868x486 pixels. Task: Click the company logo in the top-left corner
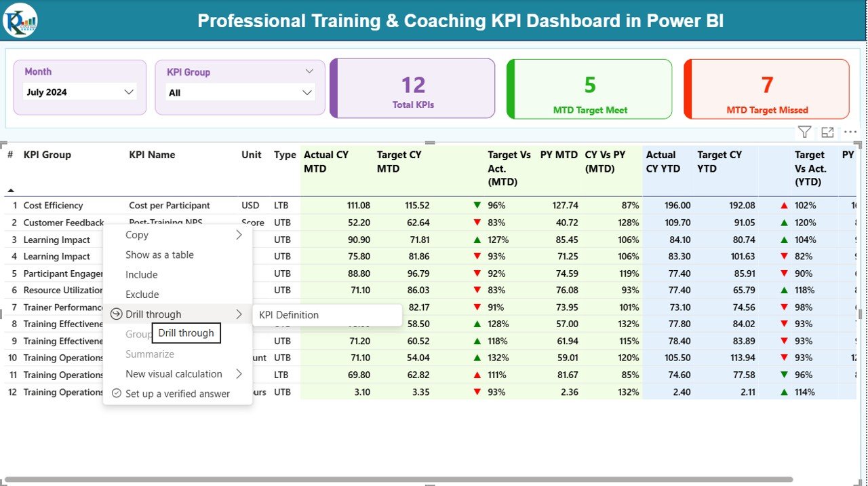(20, 20)
